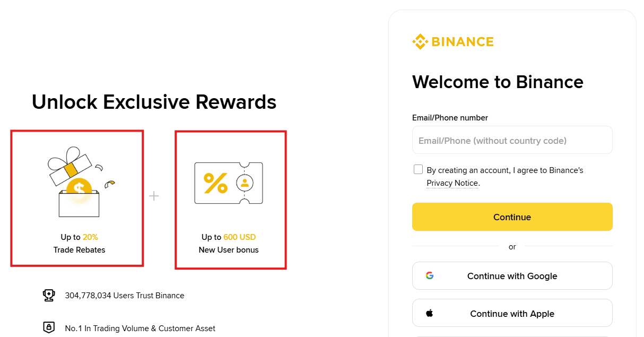The image size is (644, 337).
Task: Click the trophy icon beside user count
Action: pos(49,295)
